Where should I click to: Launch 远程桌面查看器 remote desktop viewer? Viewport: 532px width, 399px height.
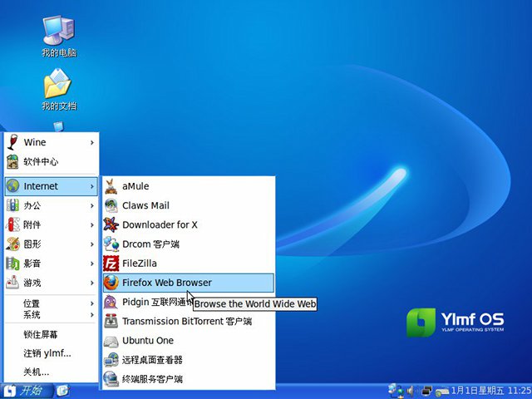point(189,360)
